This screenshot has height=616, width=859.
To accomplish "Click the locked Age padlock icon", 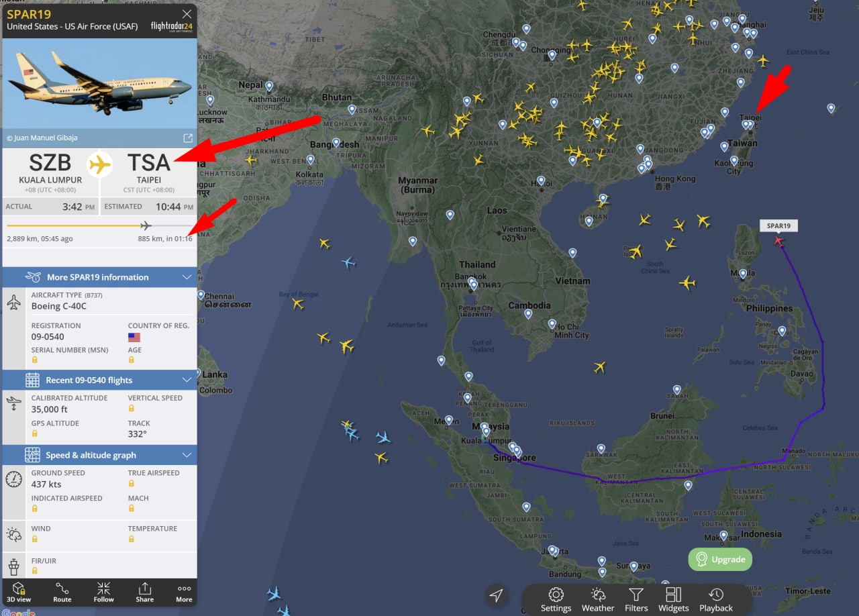I will tap(132, 360).
